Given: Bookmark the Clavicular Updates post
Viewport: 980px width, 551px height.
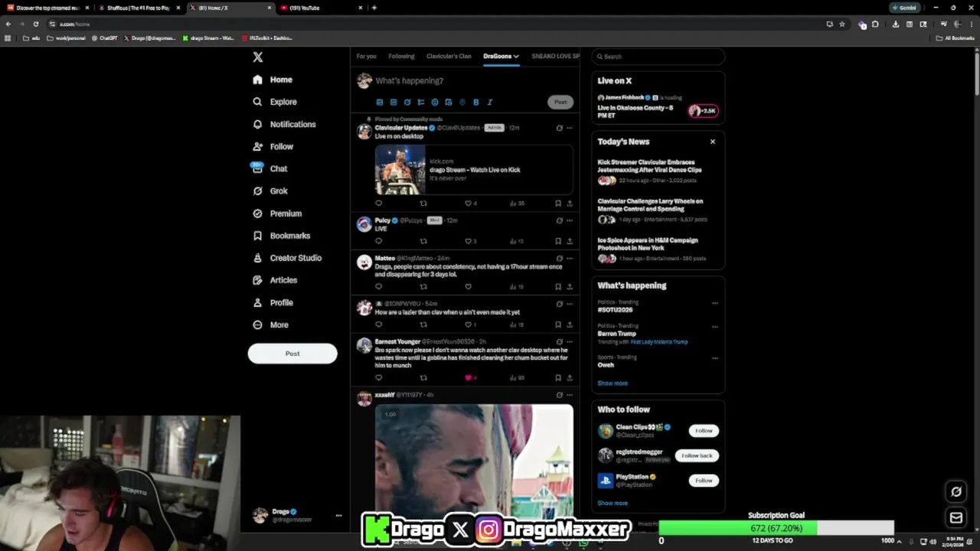Looking at the screenshot, I should point(558,204).
